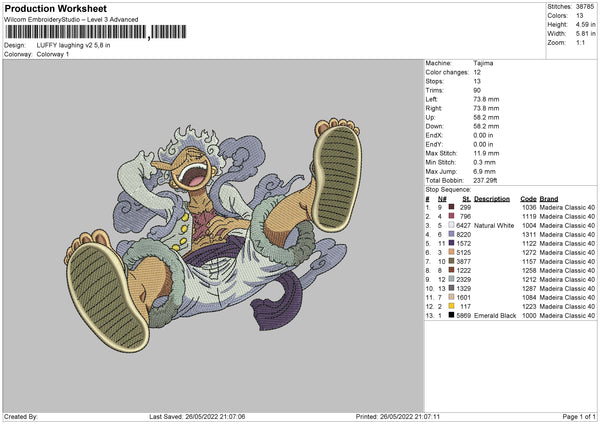
Task: Click the 'Brand' column header
Action: (549, 199)
